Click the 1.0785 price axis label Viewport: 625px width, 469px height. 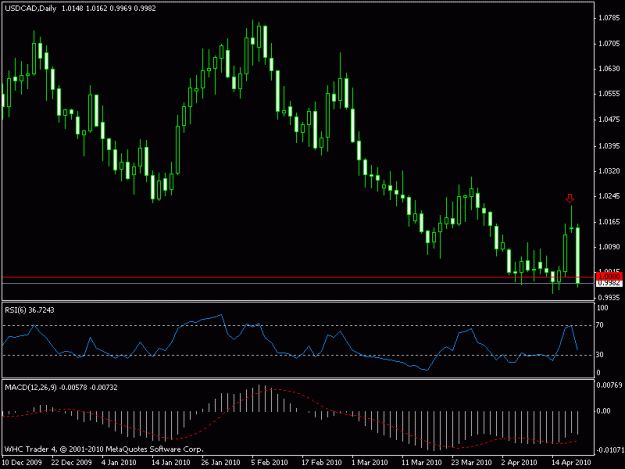click(x=609, y=18)
